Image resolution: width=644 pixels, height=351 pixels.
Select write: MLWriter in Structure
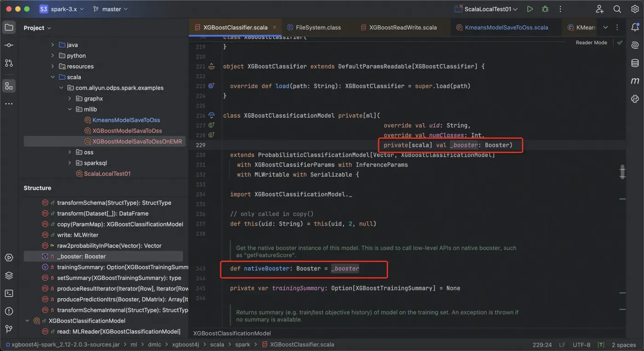point(78,235)
